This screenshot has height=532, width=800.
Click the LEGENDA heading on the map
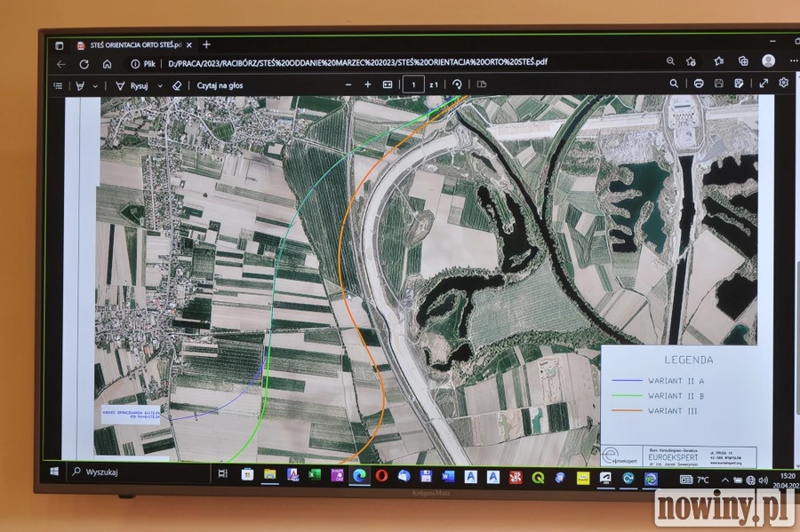[688, 360]
